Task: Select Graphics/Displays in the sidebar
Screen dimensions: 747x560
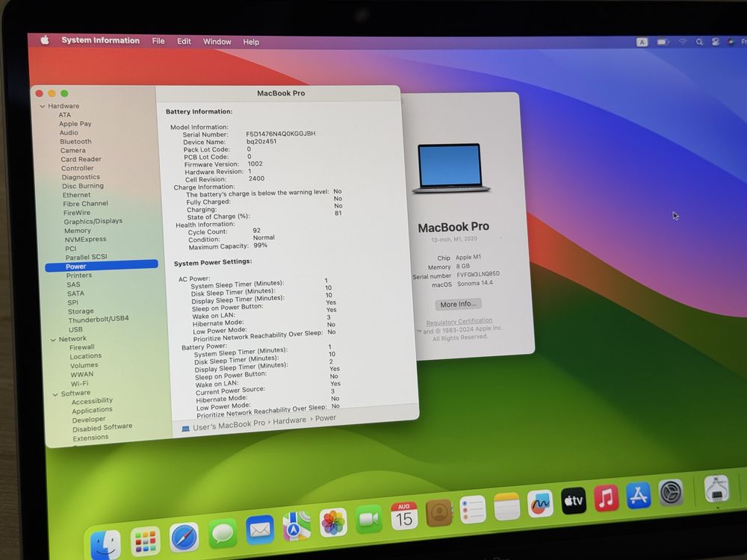Action: pyautogui.click(x=93, y=222)
